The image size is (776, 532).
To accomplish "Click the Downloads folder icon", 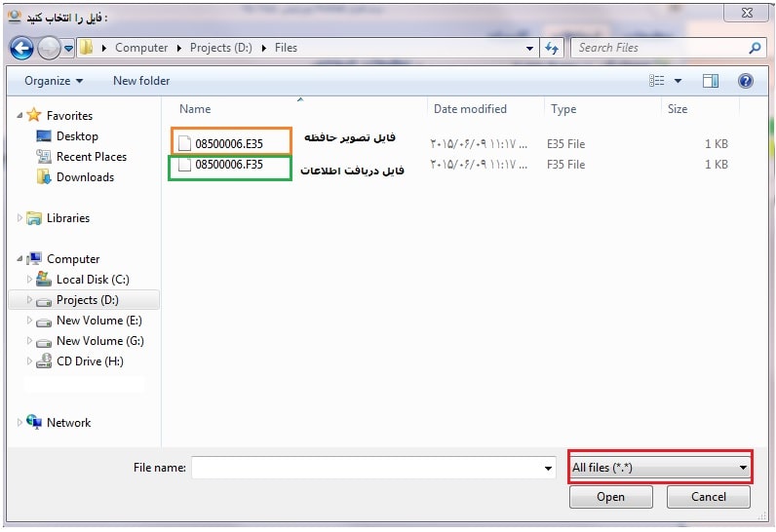I will tap(44, 176).
